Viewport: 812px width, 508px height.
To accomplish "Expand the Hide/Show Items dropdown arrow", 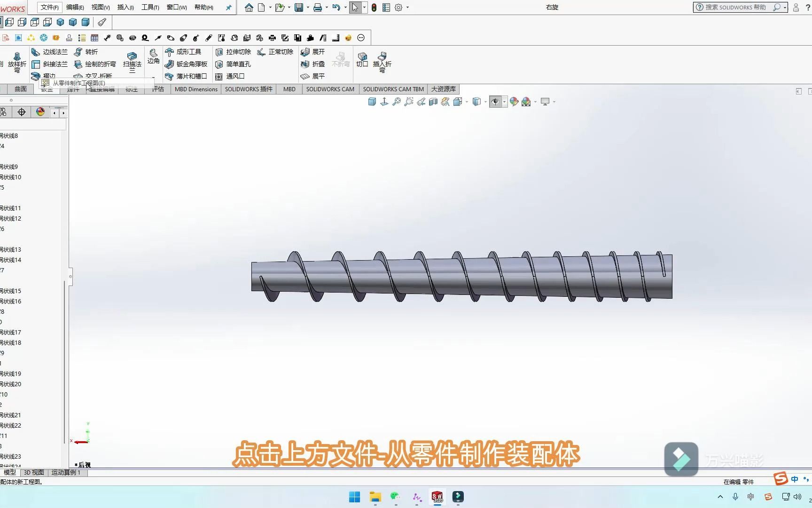I will tap(505, 102).
